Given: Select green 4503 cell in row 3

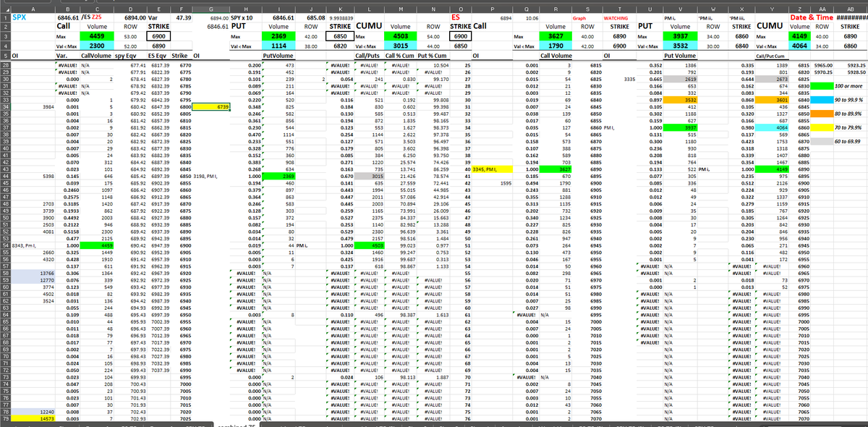Looking at the screenshot, I should point(399,35).
